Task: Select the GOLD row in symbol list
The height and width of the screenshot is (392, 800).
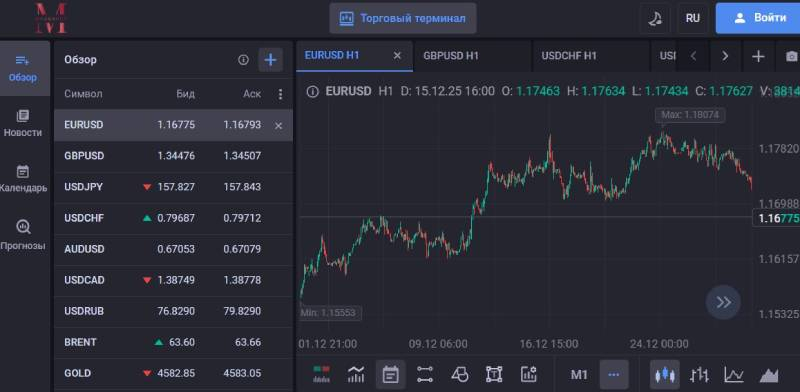Action: [x=173, y=374]
